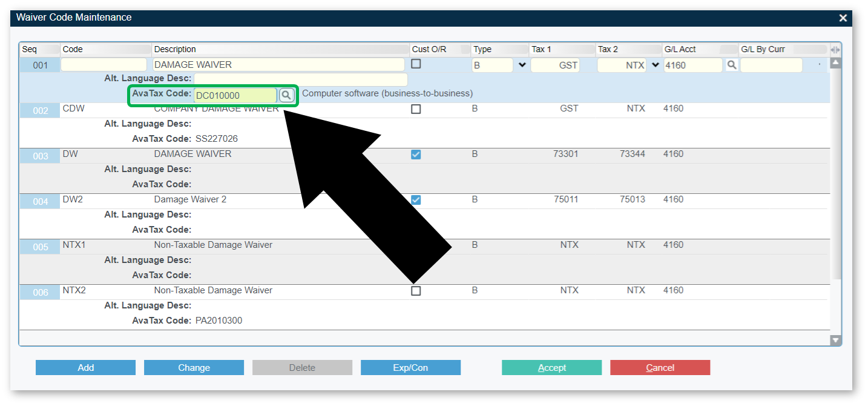Click 'Computer software (business-to-business)' text

pyautogui.click(x=387, y=94)
